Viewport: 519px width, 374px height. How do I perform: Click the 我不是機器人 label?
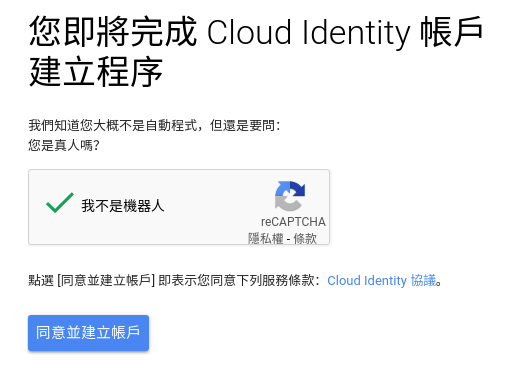[123, 206]
